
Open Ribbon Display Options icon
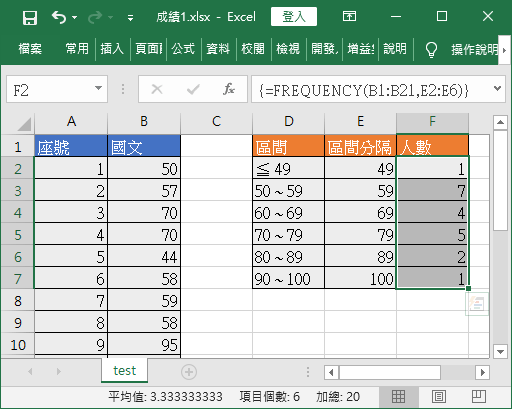tap(349, 16)
